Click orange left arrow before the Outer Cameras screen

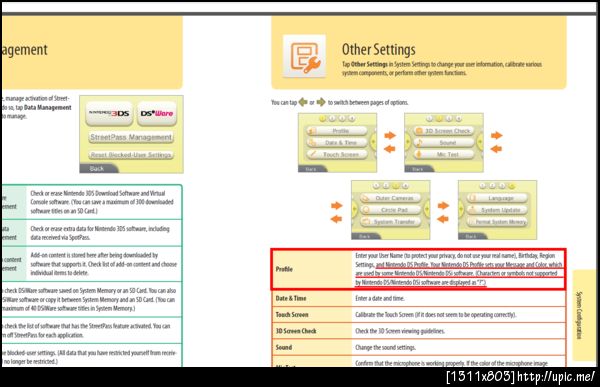pyautogui.click(x=336, y=219)
